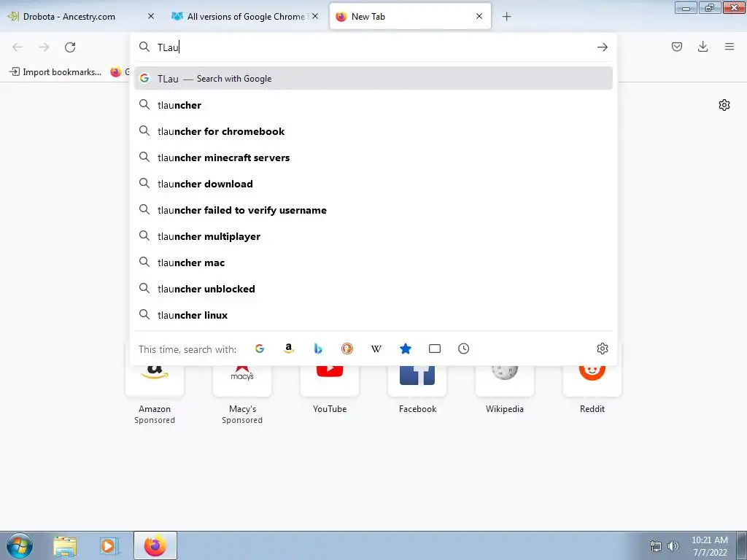Search history using the clock icon
747x560 pixels.
click(x=463, y=349)
